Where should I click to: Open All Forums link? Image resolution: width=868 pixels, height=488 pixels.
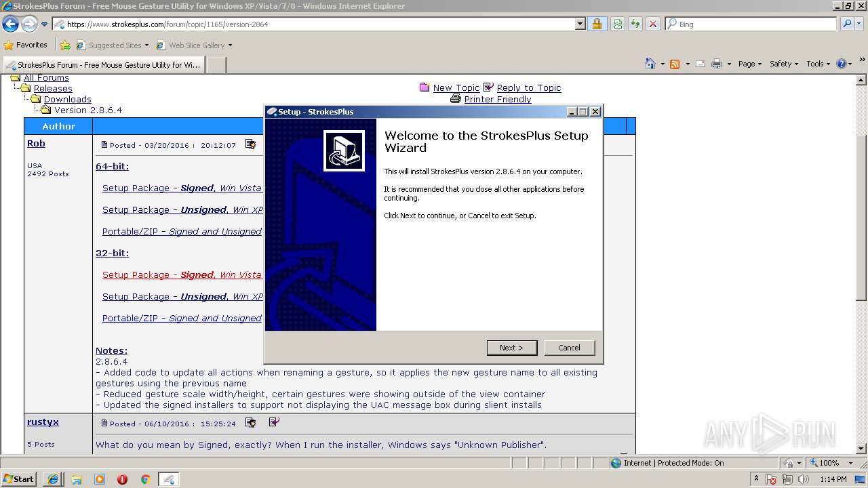(x=46, y=78)
